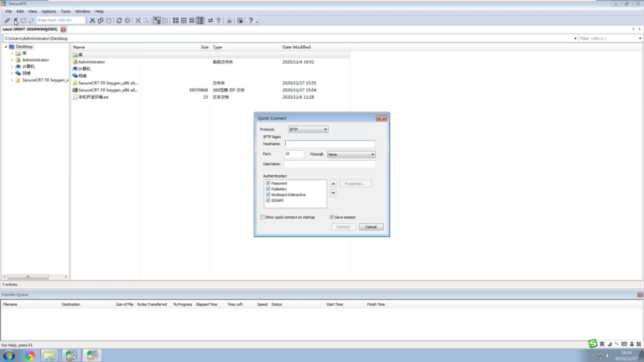The width and height of the screenshot is (644, 362).
Task: Open the File menu
Action: click(8, 12)
